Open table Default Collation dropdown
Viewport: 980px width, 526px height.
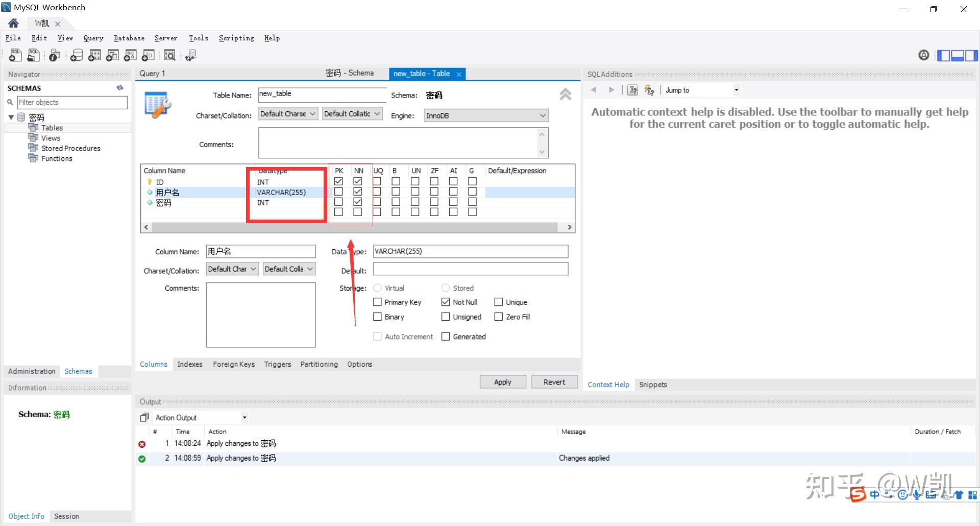353,114
